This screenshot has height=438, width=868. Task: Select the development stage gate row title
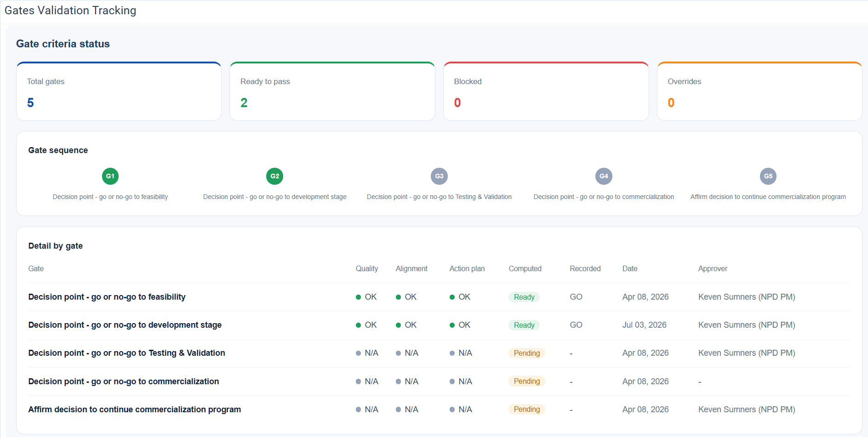point(125,325)
